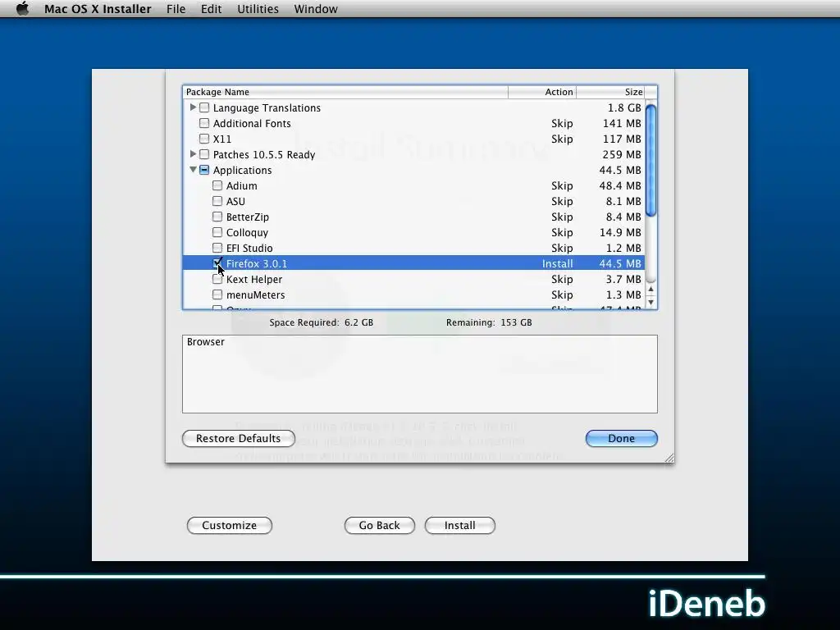Select the Adium row label
Image resolution: width=840 pixels, height=630 pixels.
[242, 185]
